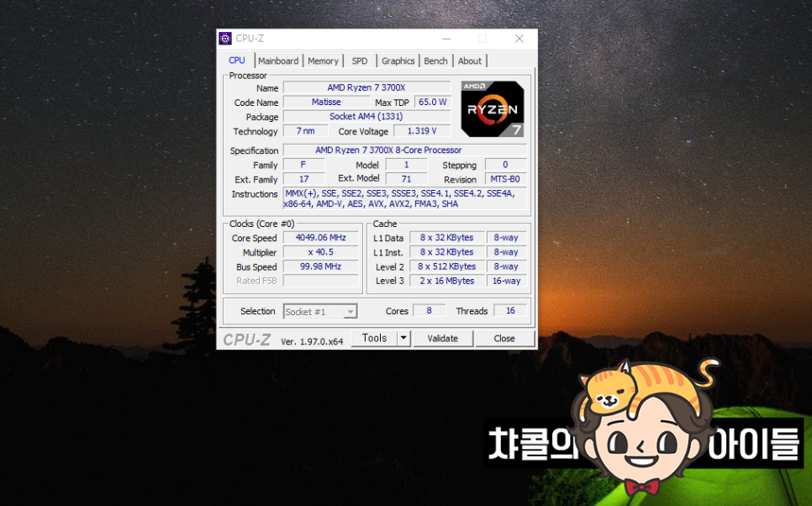Click the empty Rated FSB field

coord(320,281)
